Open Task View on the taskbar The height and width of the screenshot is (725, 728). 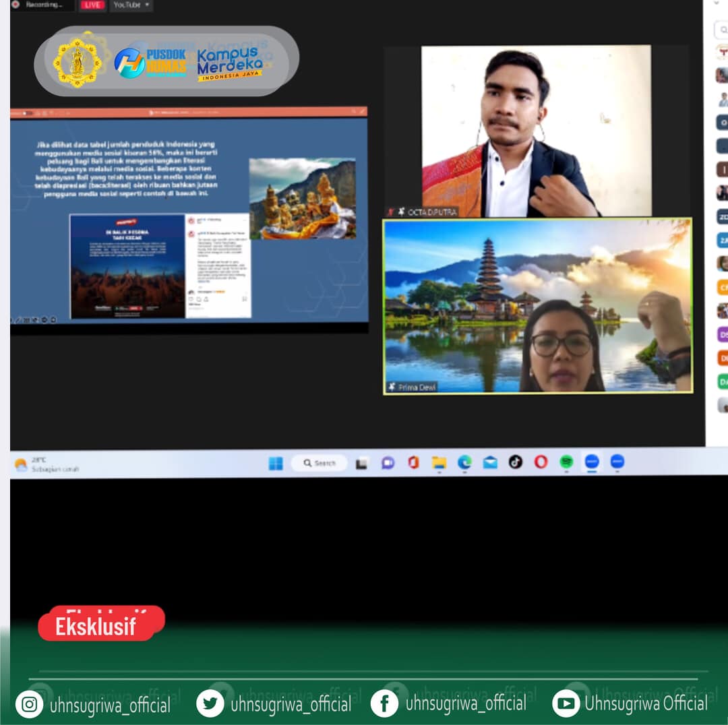pyautogui.click(x=362, y=463)
